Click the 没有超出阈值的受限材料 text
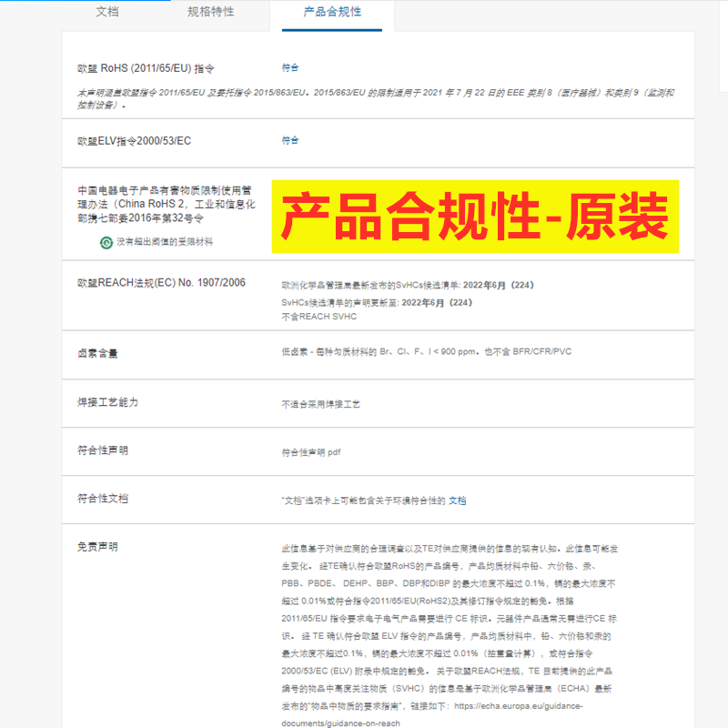 point(164,241)
